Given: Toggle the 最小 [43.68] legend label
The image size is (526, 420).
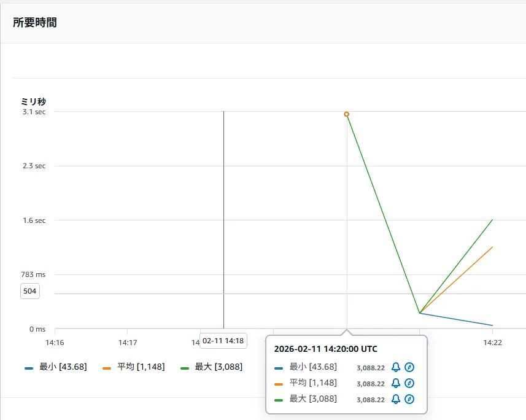Looking at the screenshot, I should 63,367.
